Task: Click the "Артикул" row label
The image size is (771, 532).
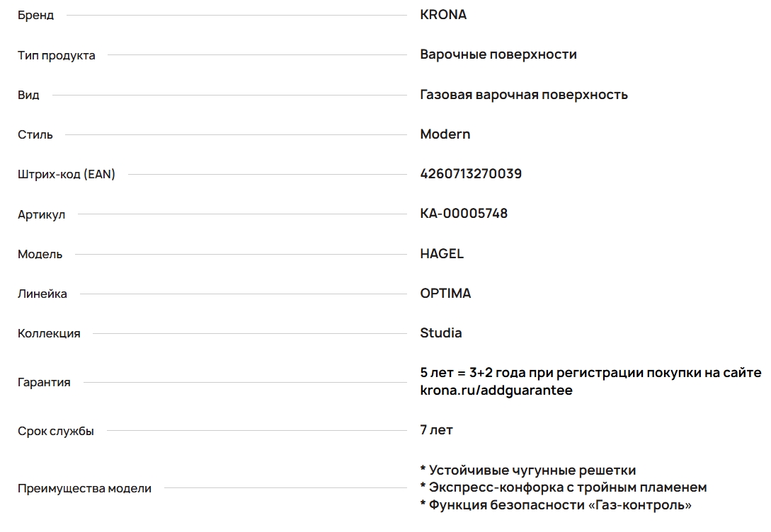Action: (x=41, y=214)
